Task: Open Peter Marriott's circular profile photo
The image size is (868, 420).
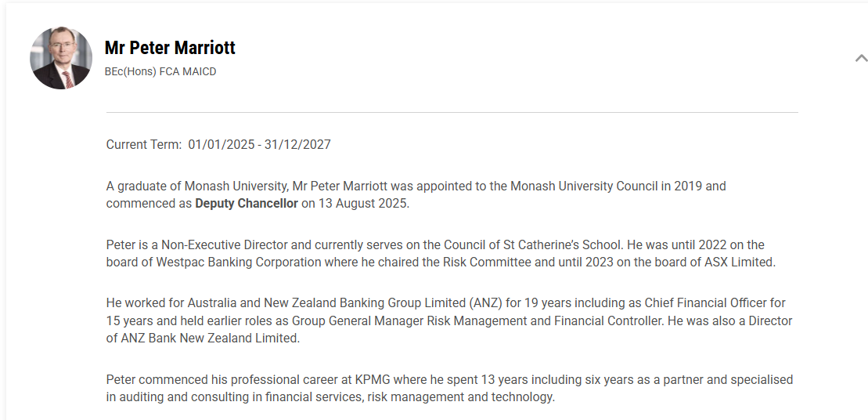Action: coord(61,58)
